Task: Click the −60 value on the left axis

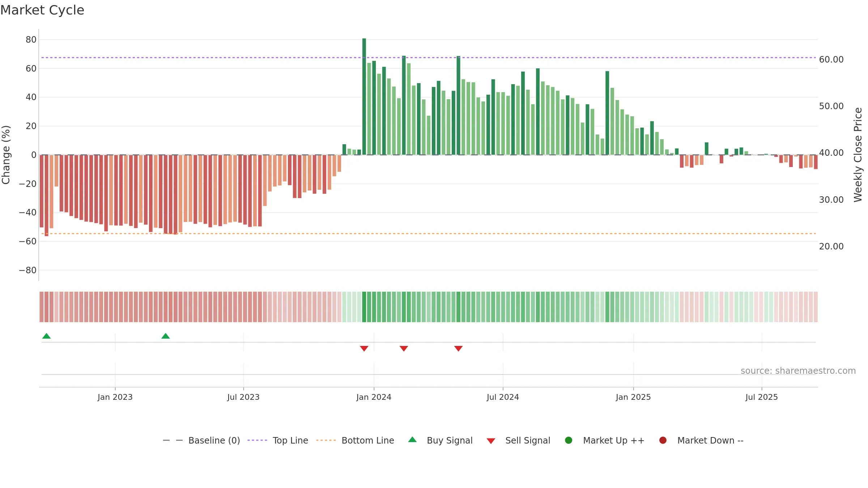Action: [28, 241]
